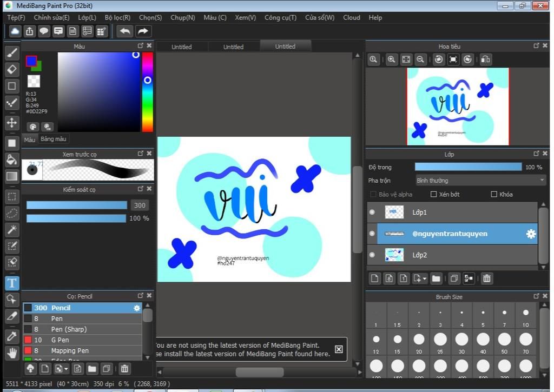The image size is (554, 392).
Task: Select the Lasso tool
Action: click(x=12, y=214)
